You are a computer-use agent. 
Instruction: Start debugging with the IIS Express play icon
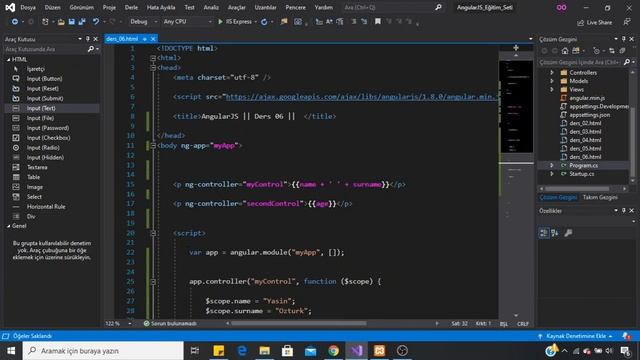220,22
